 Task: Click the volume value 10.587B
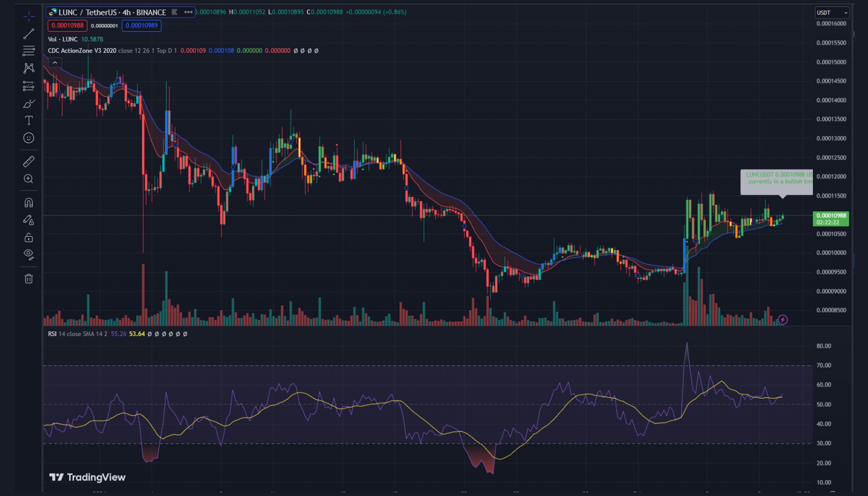point(92,39)
